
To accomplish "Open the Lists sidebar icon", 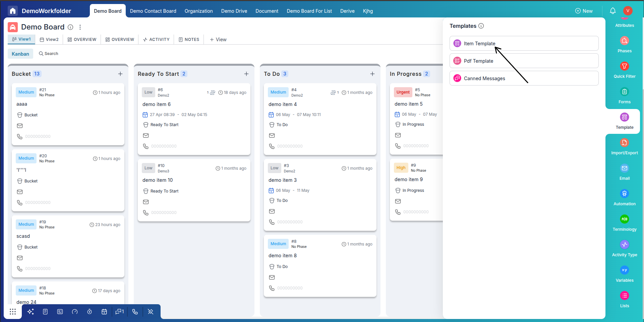I will [624, 296].
